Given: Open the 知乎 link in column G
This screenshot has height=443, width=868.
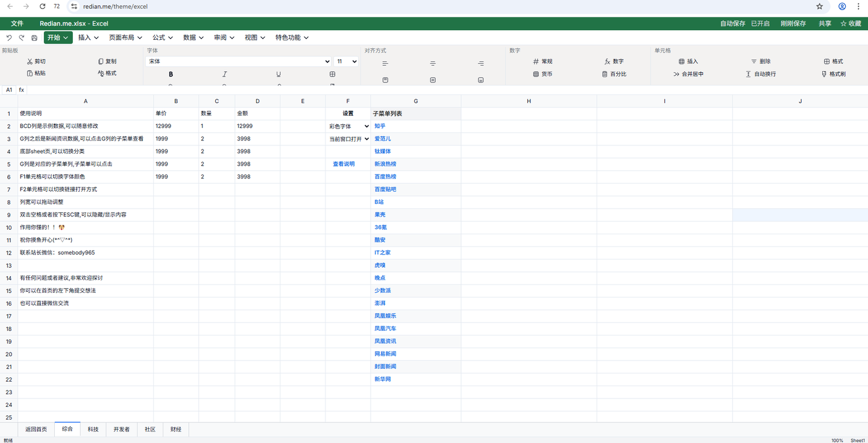Looking at the screenshot, I should click(380, 127).
